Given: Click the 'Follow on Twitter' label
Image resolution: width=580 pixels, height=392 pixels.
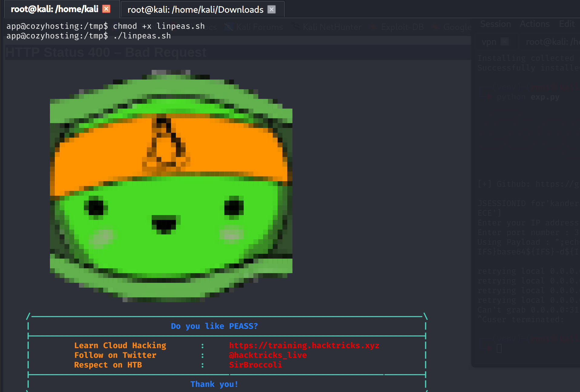Looking at the screenshot, I should pyautogui.click(x=115, y=355).
